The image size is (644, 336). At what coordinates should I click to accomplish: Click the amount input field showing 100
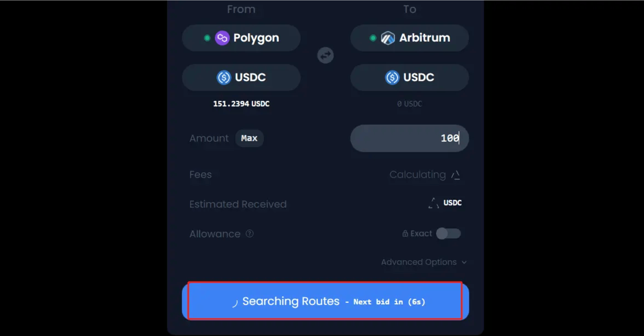click(410, 138)
